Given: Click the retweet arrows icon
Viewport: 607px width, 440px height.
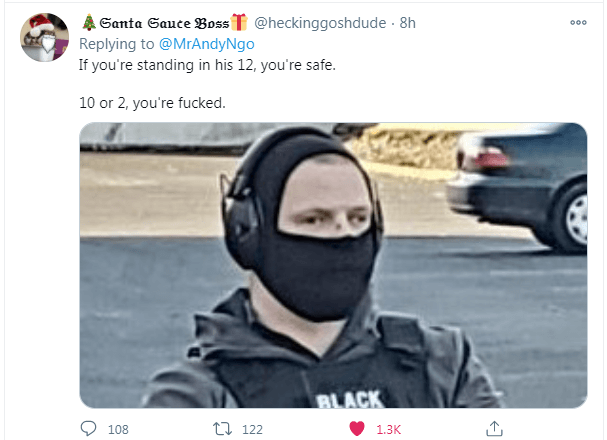Looking at the screenshot, I should tap(223, 429).
